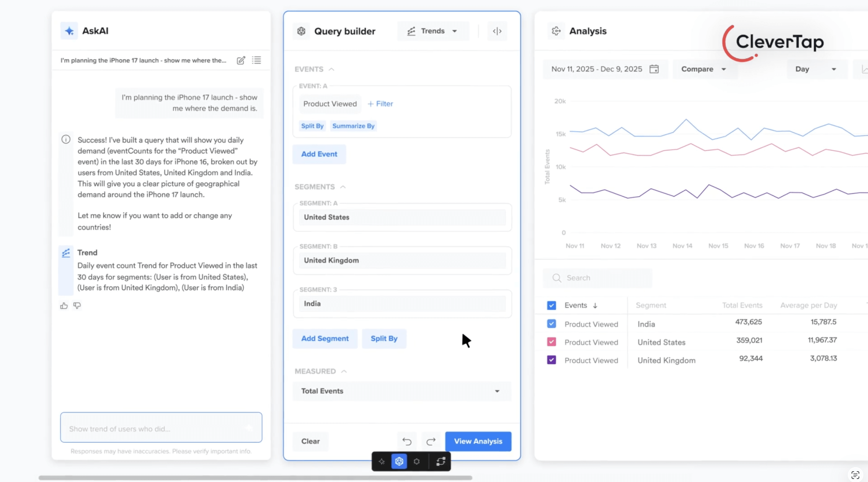Click View Analysis
The image size is (868, 482).
[x=478, y=441]
